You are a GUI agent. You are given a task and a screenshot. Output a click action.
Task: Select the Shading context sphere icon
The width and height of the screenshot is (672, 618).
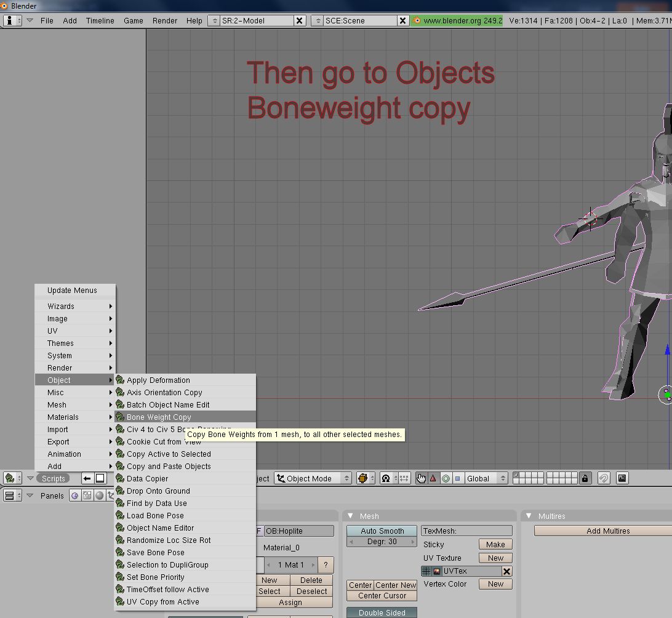coord(100,496)
